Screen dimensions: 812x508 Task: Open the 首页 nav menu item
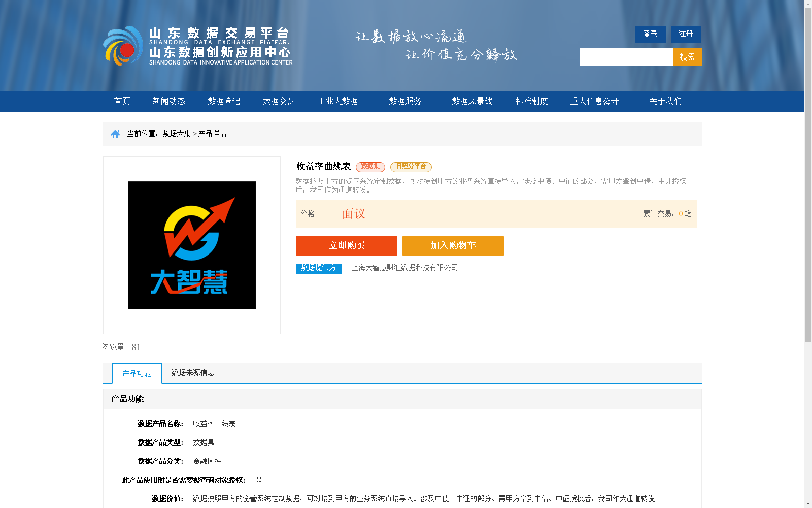point(122,102)
